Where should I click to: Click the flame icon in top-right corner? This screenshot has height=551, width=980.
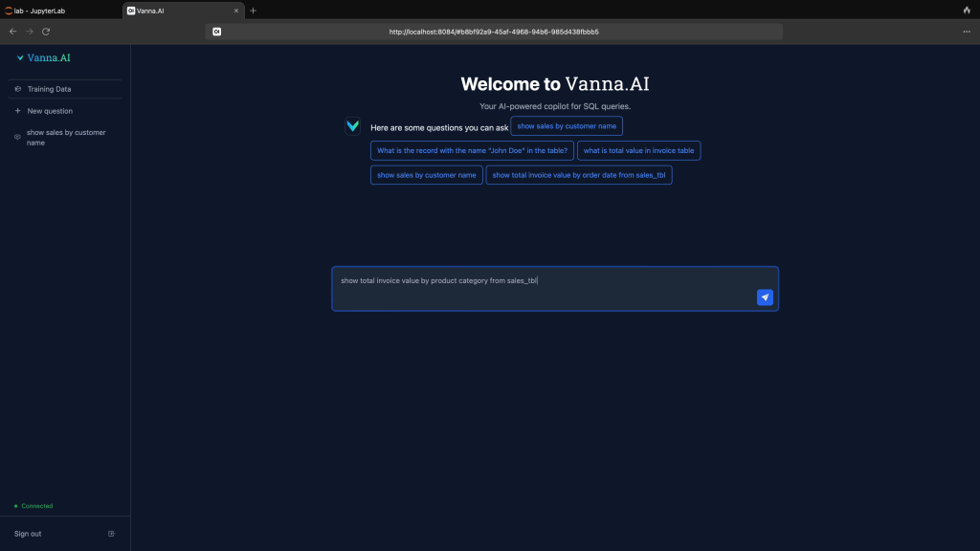[967, 11]
